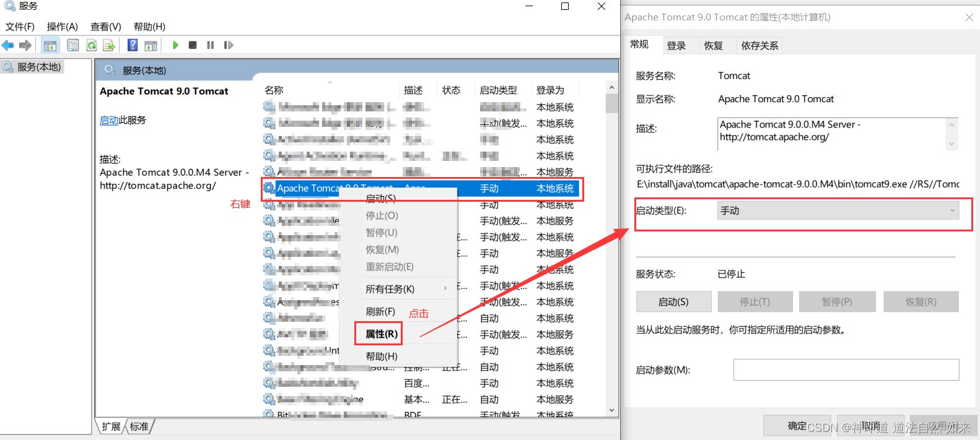Click the Export List toolbar icon
This screenshot has height=440, width=980.
coord(109,45)
